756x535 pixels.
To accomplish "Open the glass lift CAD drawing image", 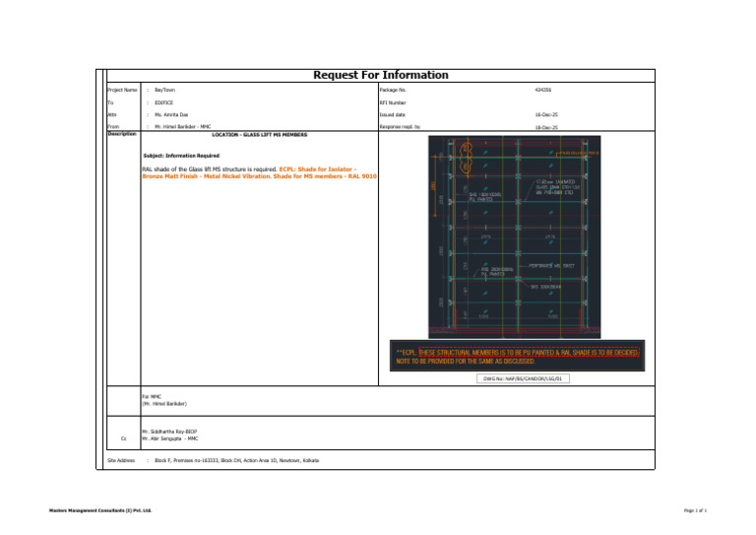I will pos(515,236).
